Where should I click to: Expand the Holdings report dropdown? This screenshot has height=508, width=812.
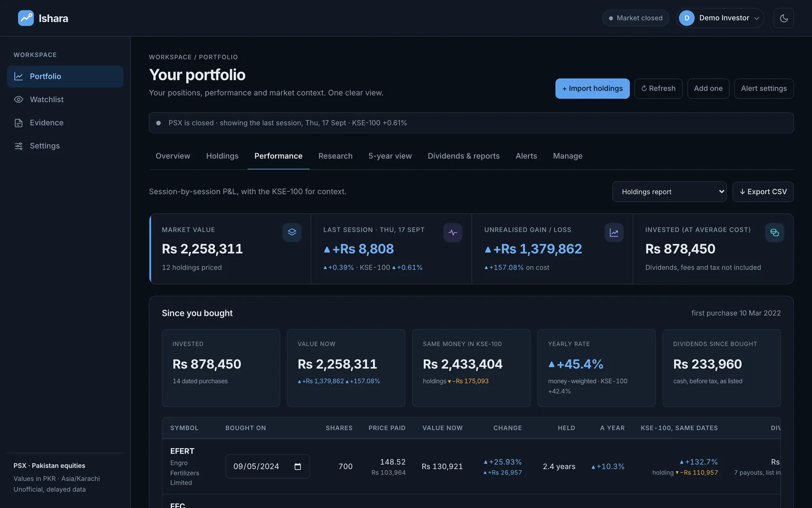[669, 192]
